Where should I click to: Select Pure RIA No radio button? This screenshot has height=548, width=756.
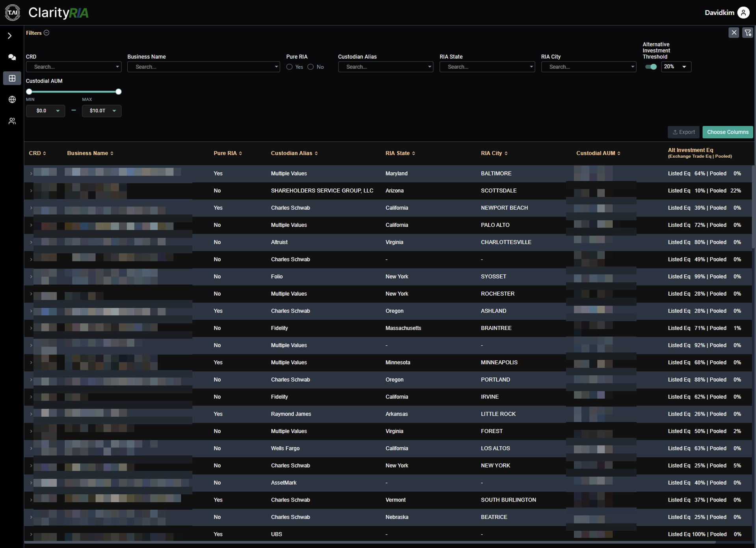click(x=311, y=67)
